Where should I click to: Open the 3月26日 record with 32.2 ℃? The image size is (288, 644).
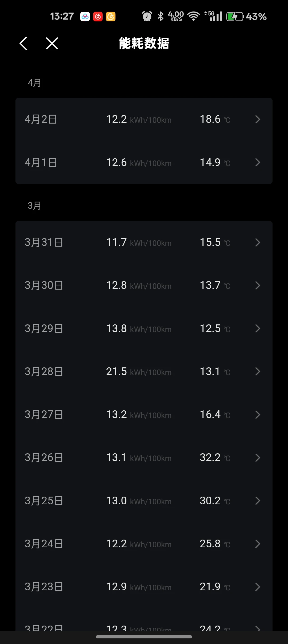point(144,458)
